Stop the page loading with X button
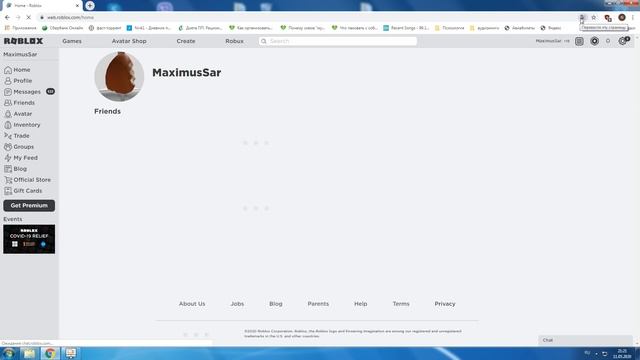 (x=29, y=18)
